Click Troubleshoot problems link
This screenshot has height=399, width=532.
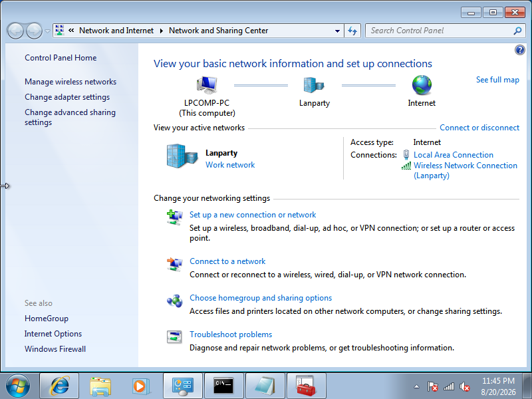[x=231, y=334]
